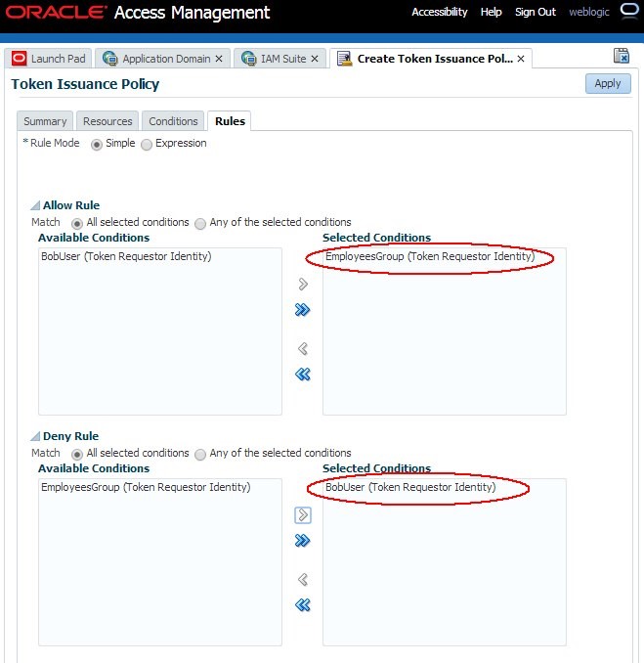This screenshot has width=644, height=663.
Task: Select BobUser in Allow Rule available conditions
Action: [x=126, y=256]
